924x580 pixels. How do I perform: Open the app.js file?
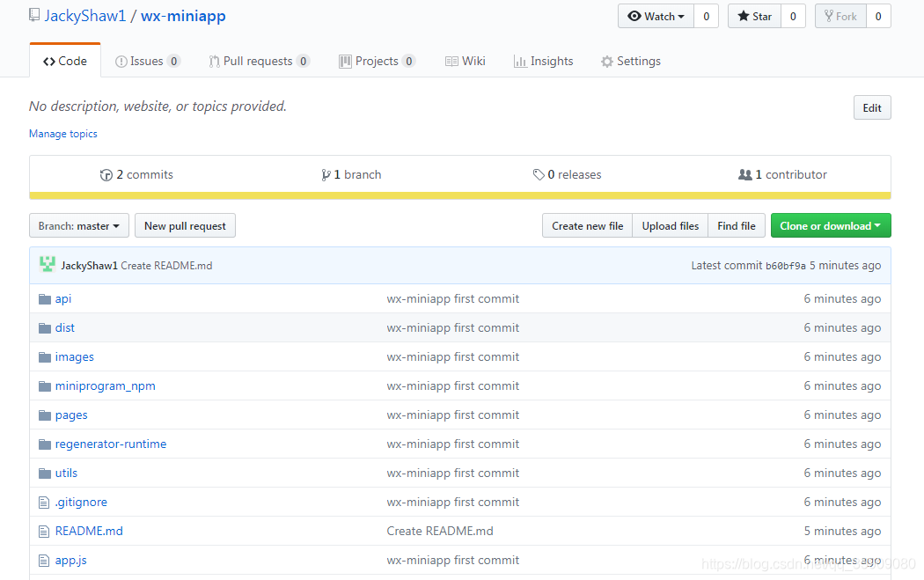point(70,560)
